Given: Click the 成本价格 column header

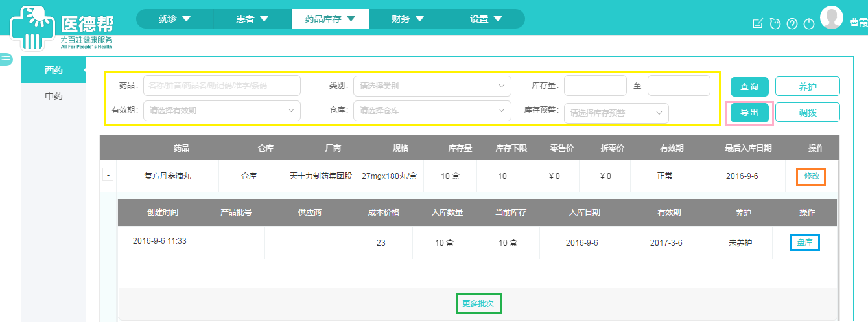Looking at the screenshot, I should pos(384,213).
